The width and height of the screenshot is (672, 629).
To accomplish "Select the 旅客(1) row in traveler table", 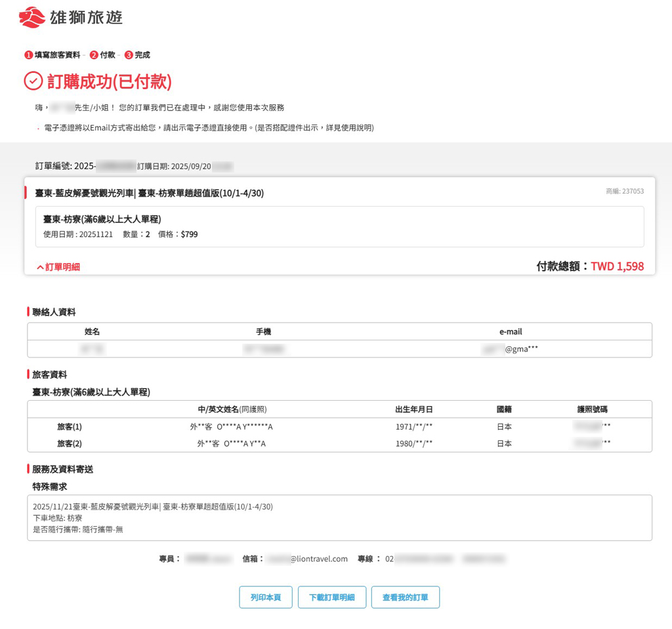I will coord(339,426).
